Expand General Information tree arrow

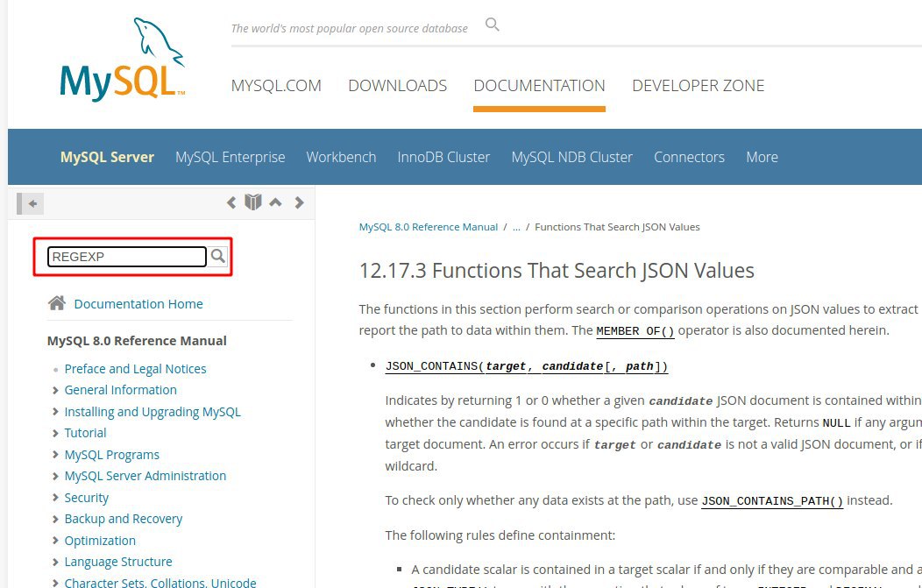tap(55, 390)
